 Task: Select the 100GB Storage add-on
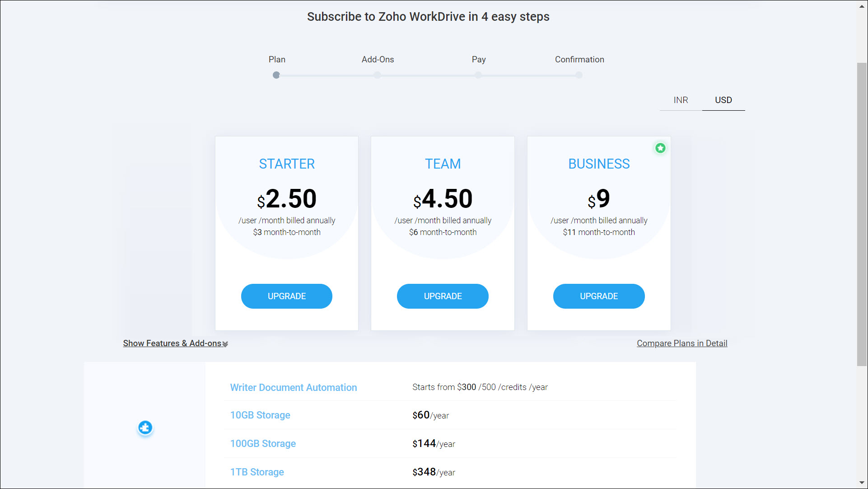pyautogui.click(x=263, y=444)
